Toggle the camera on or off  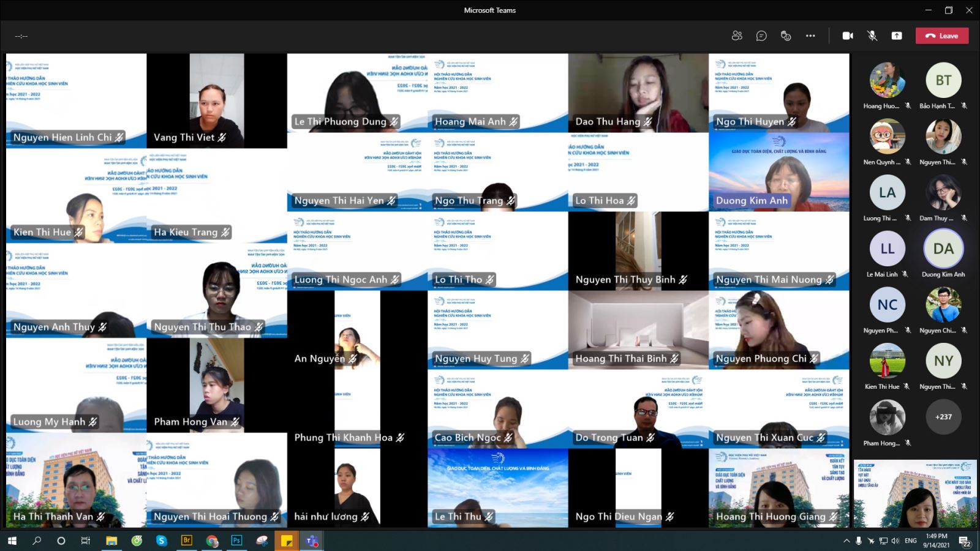coord(848,36)
